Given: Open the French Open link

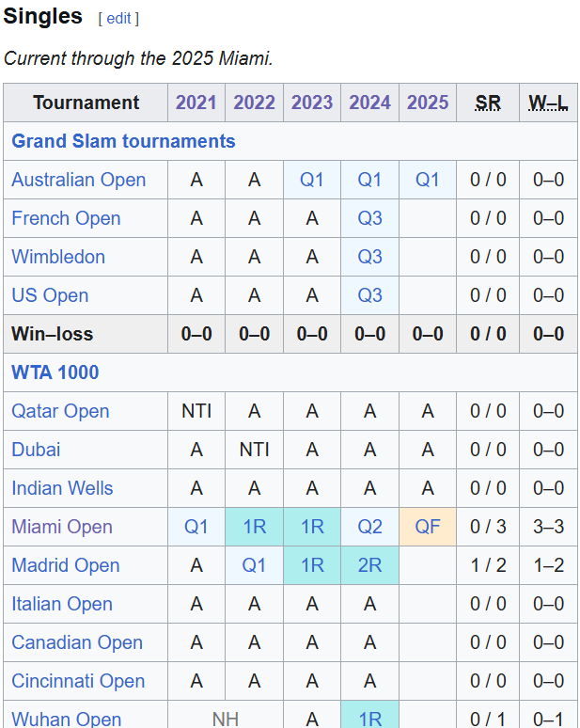Looking at the screenshot, I should tap(66, 218).
